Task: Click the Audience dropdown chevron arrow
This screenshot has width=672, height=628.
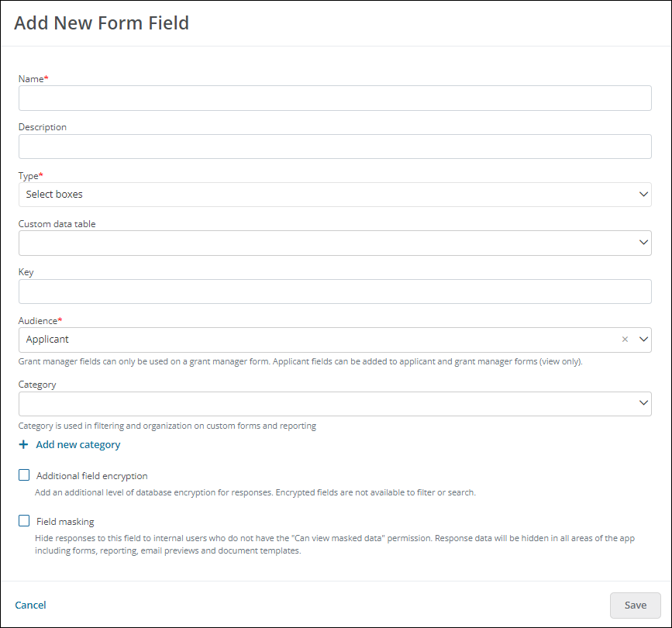Action: point(643,339)
